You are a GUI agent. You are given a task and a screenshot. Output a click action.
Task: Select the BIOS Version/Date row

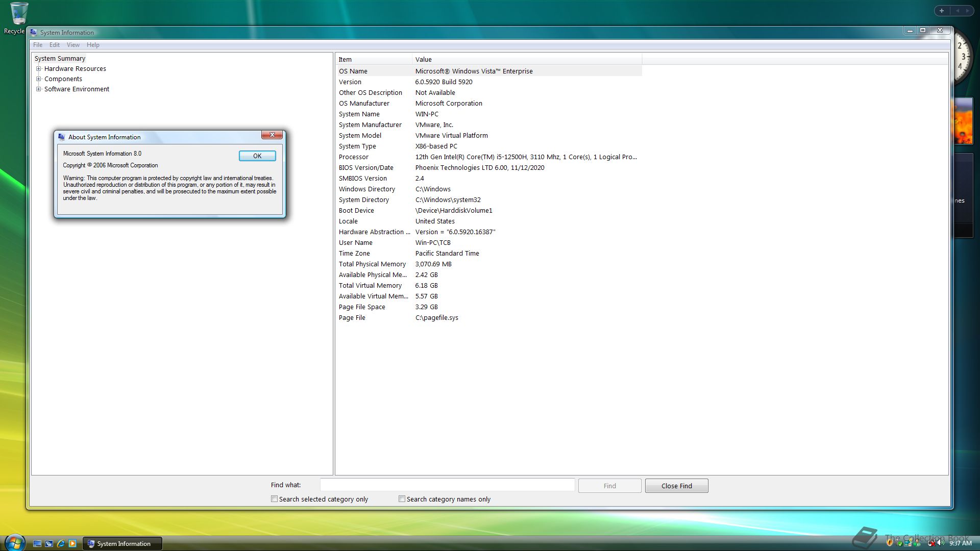point(489,167)
